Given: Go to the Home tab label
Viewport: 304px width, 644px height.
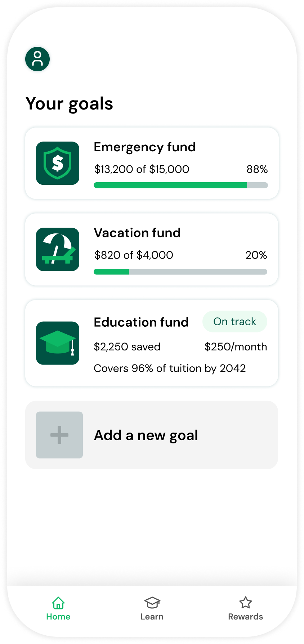Looking at the screenshot, I should click(x=58, y=617).
